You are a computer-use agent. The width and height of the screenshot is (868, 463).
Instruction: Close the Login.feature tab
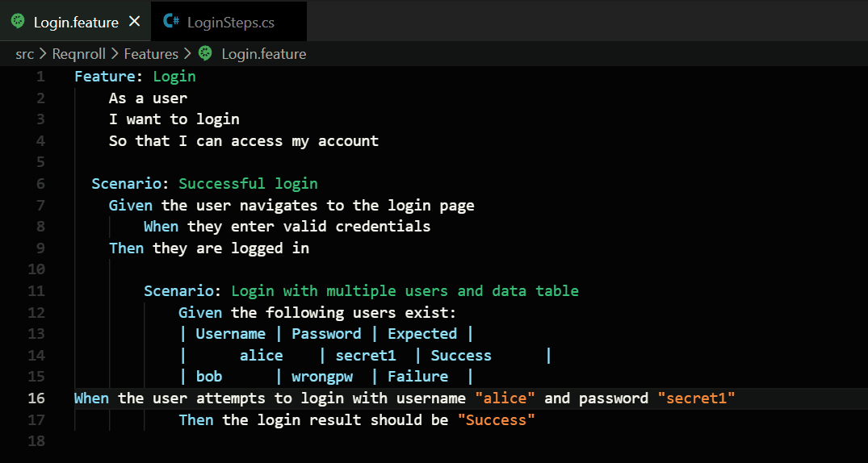134,22
